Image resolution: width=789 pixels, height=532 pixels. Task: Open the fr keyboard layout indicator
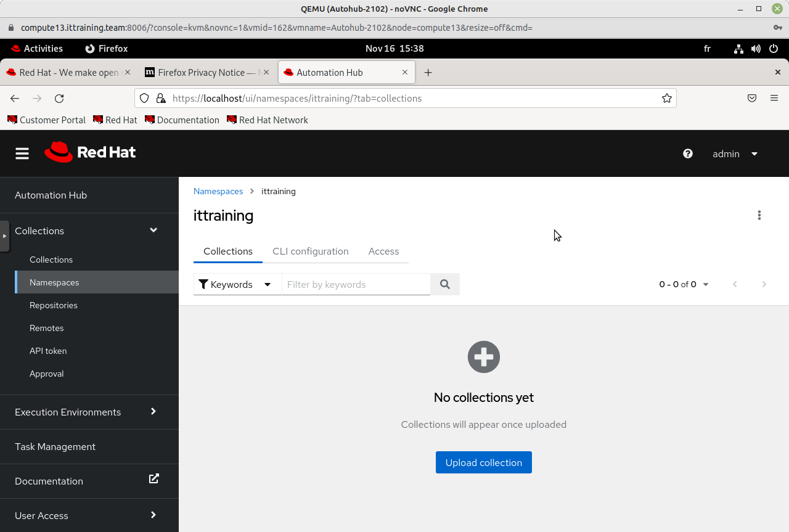pos(707,49)
